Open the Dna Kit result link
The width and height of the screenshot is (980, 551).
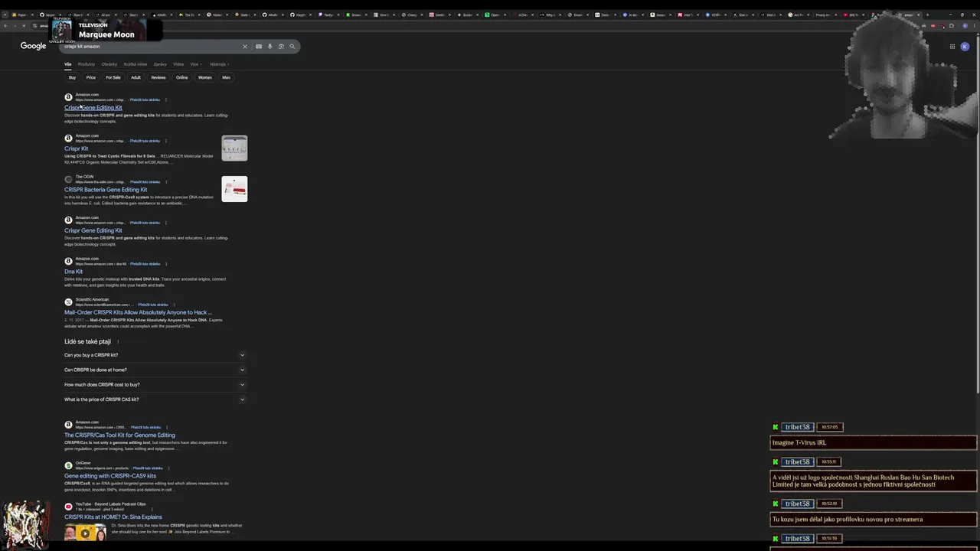tap(73, 272)
